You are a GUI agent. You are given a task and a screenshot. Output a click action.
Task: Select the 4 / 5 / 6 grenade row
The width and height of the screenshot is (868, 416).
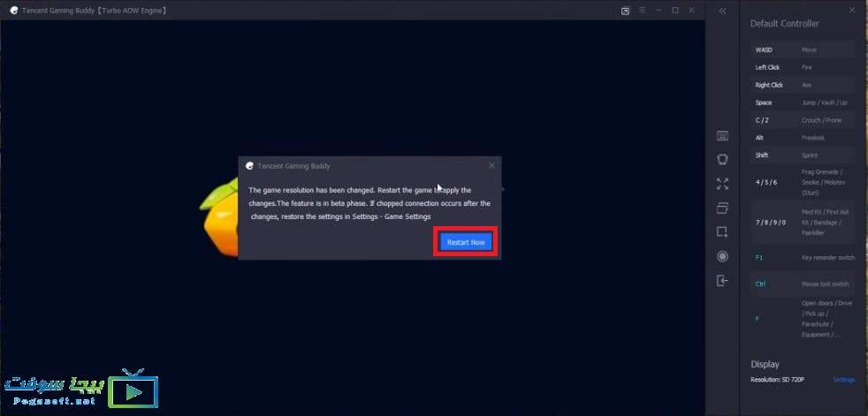pyautogui.click(x=803, y=182)
